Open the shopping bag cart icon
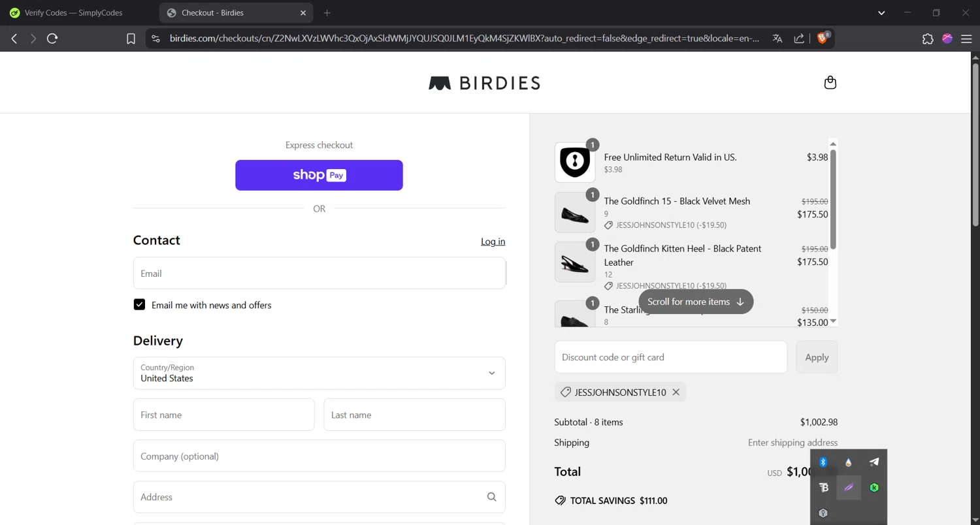980x525 pixels. [x=830, y=82]
